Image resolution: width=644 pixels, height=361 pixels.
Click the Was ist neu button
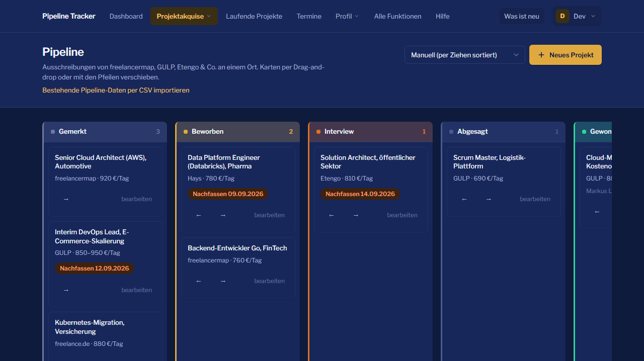522,16
